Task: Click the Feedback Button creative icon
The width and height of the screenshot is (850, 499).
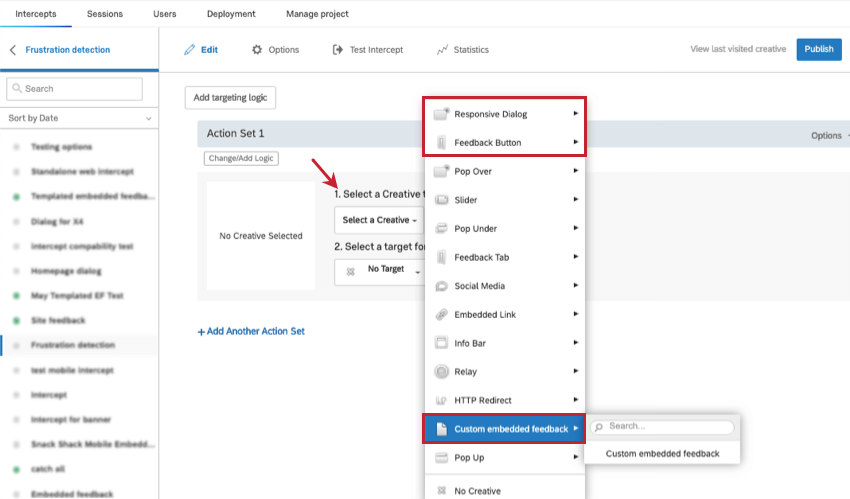Action: coord(442,143)
